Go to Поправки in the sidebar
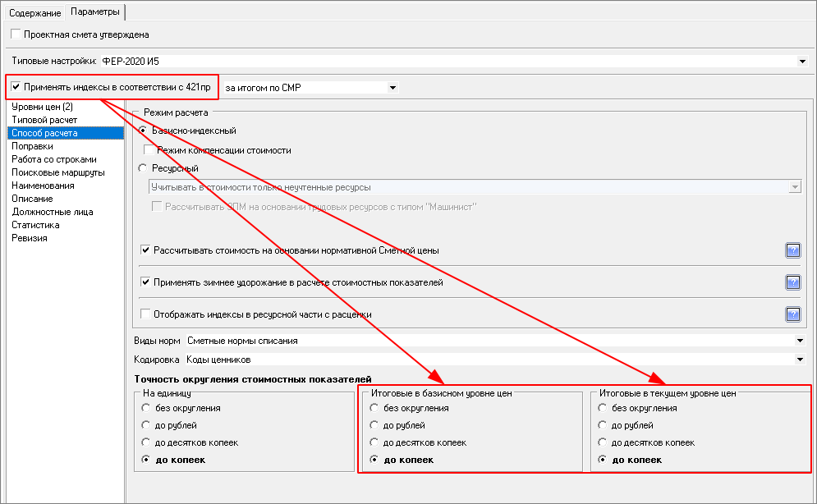Screen dimensions: 817x504 (x=32, y=146)
